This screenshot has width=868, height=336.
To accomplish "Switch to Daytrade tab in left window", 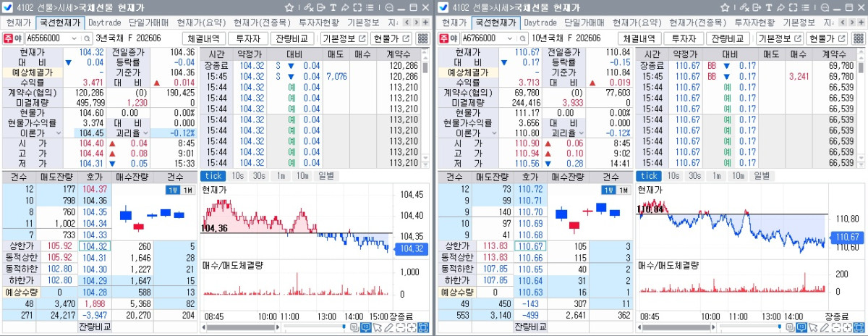I will point(105,22).
